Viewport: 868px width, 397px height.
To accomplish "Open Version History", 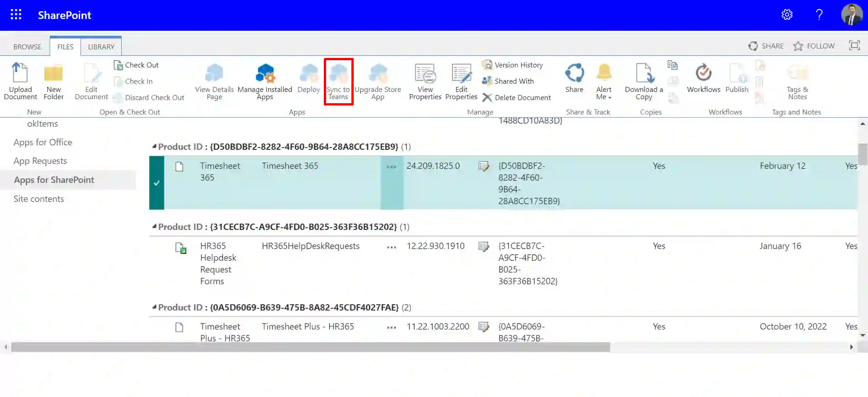I will coord(512,65).
